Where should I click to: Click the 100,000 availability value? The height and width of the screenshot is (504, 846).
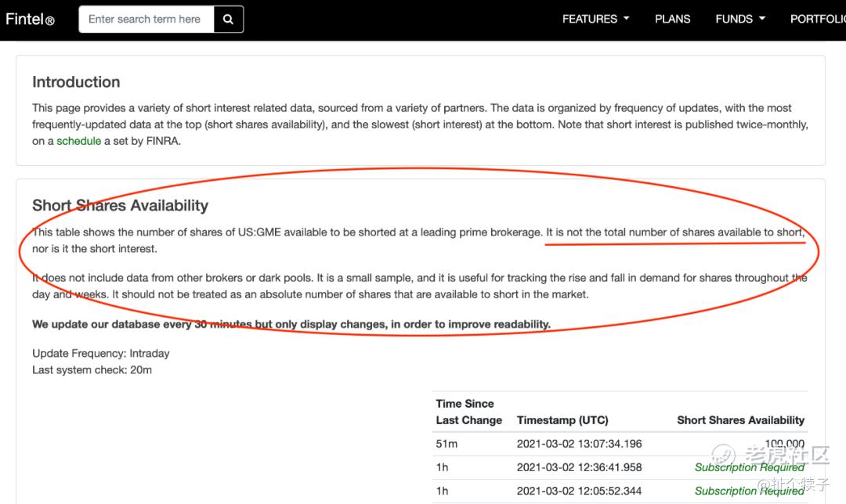784,444
